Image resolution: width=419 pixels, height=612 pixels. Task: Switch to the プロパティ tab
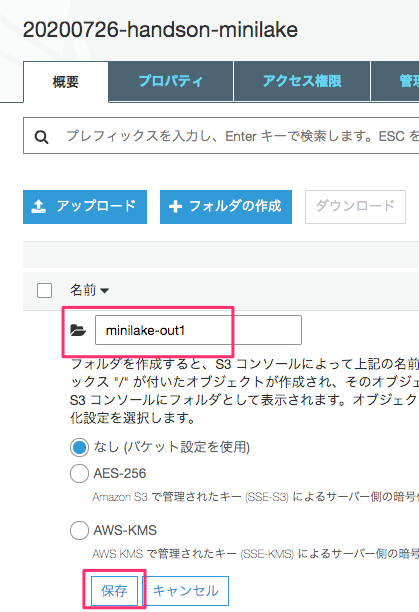click(170, 81)
